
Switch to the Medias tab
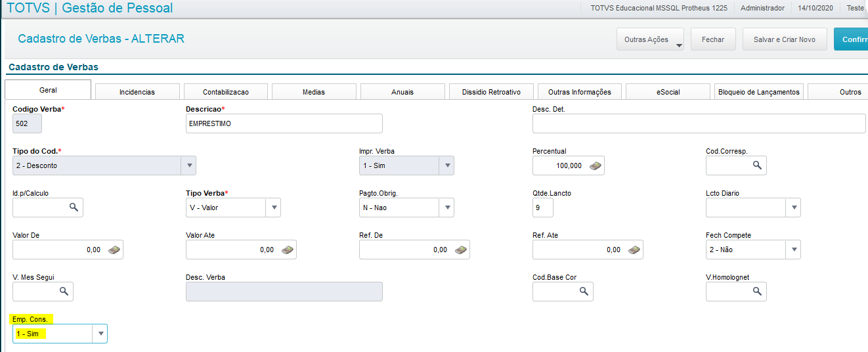click(x=314, y=92)
